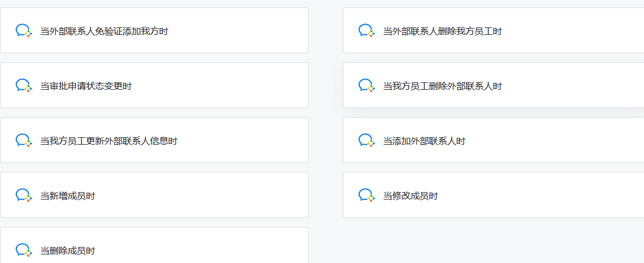Click the WeCom icon beside 当外部联系人删除我方员工时
The image size is (644, 263).
366,31
